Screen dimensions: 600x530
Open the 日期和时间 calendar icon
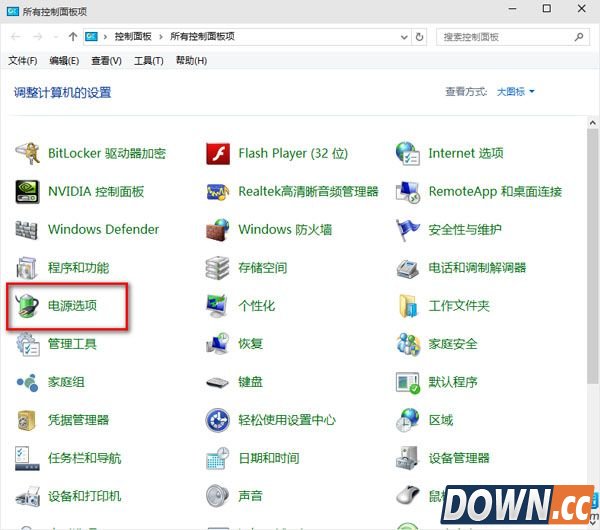[218, 458]
